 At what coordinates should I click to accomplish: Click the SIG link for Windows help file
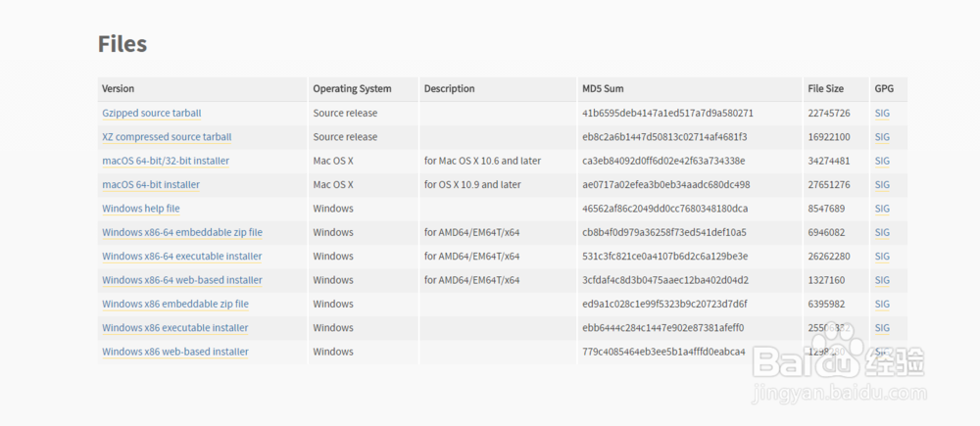pyautogui.click(x=882, y=209)
